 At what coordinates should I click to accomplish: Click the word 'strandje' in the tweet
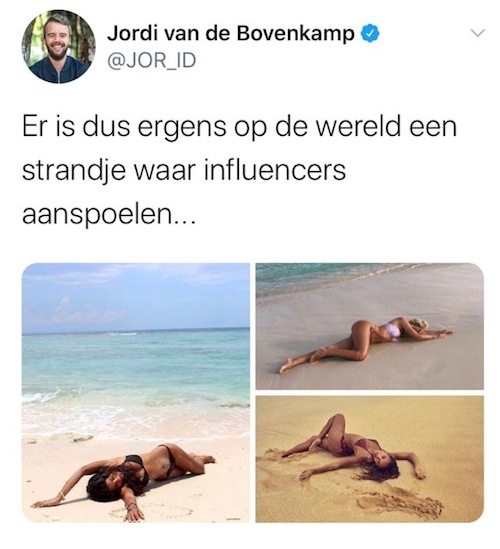74,172
